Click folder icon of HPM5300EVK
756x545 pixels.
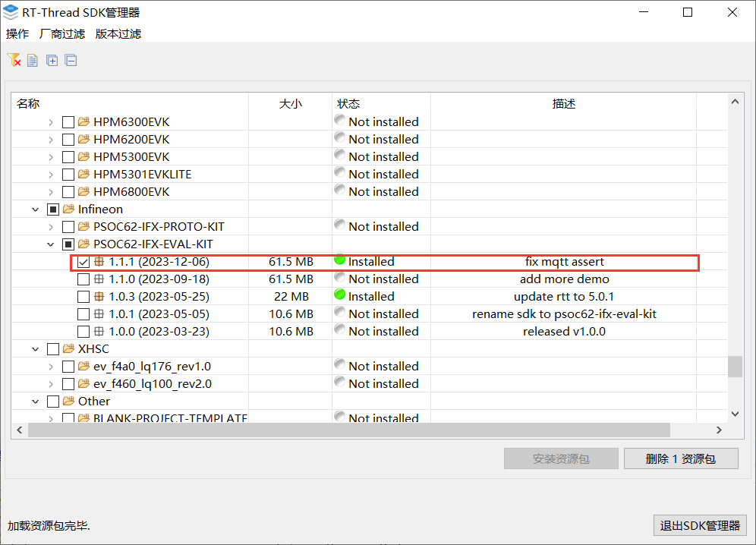pyautogui.click(x=84, y=156)
